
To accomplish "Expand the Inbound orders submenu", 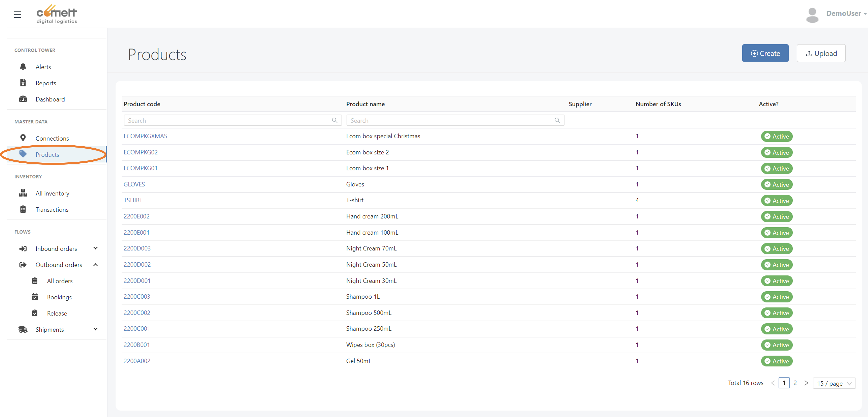I will click(x=95, y=248).
